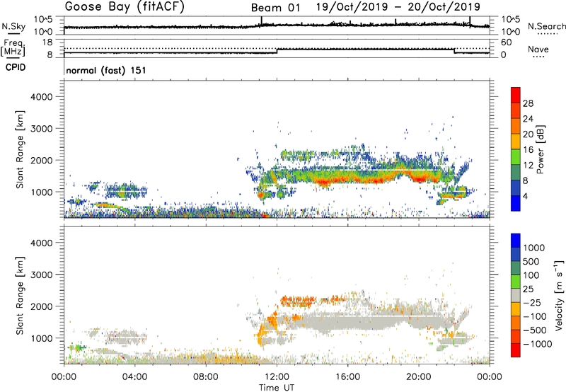Screen dimensions: 566x392
Task: Click the 2000 tick of the power panel
Action: pyautogui.click(x=41, y=160)
